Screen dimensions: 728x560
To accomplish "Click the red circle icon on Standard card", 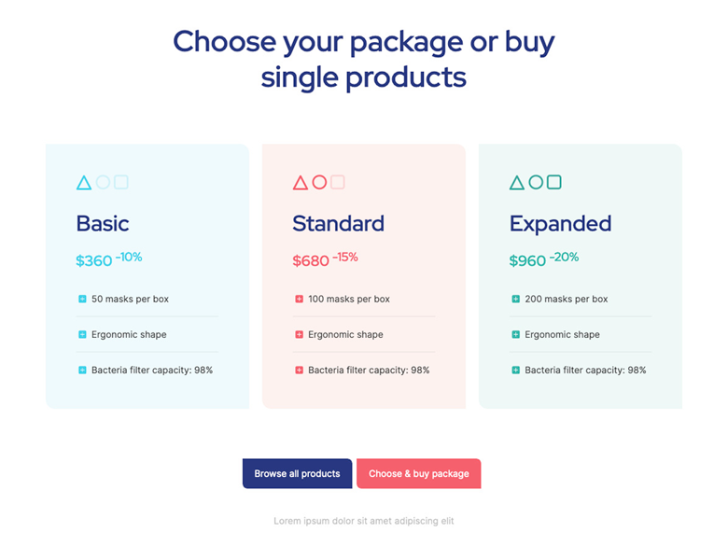I will coord(319,183).
